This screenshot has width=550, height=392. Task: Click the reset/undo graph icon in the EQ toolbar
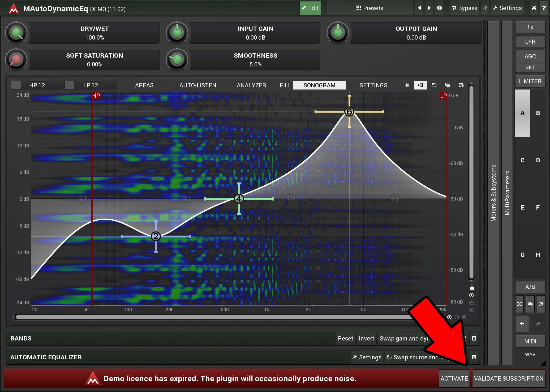pos(434,85)
